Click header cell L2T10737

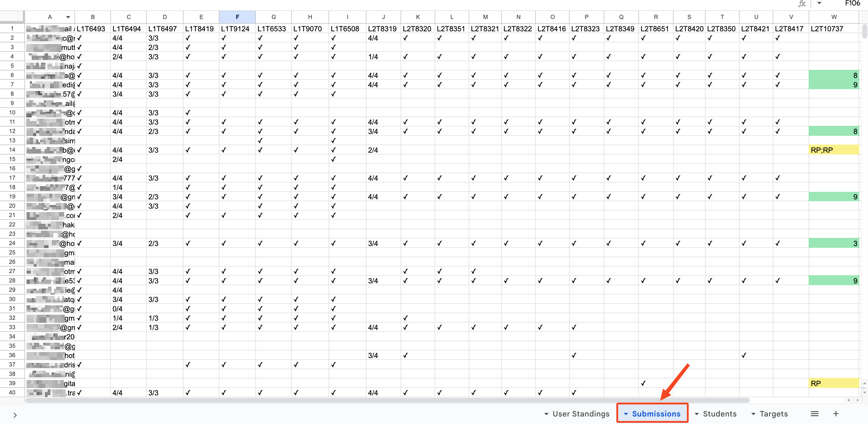click(834, 29)
